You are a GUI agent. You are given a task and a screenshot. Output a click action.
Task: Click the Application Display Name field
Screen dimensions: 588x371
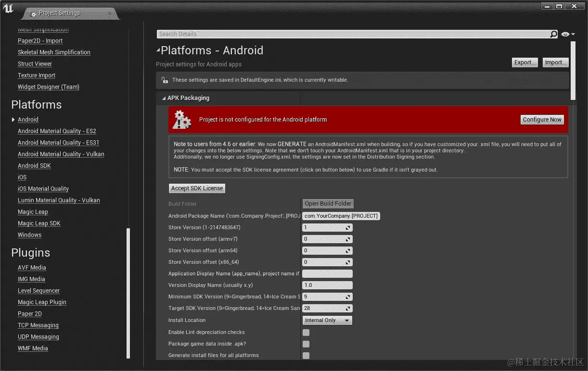click(x=327, y=274)
